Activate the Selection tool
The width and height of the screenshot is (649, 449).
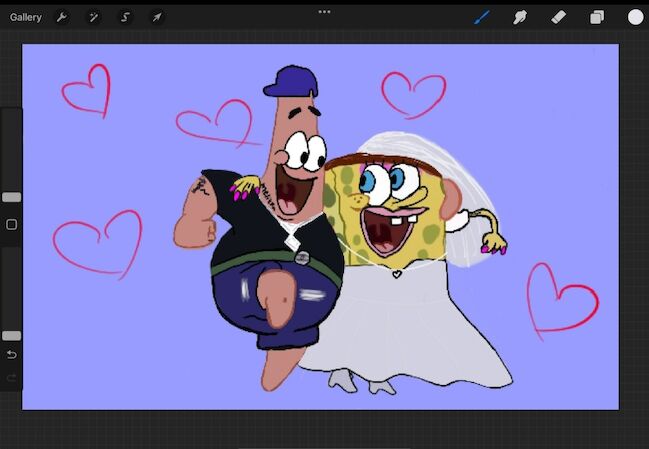point(125,17)
